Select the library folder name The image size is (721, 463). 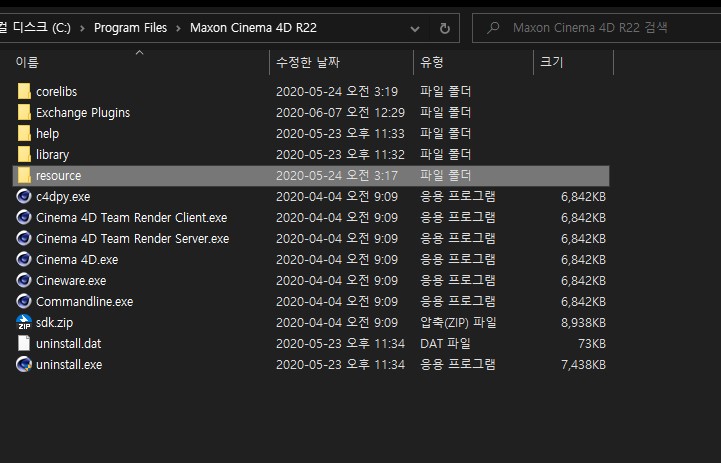[x=52, y=154]
